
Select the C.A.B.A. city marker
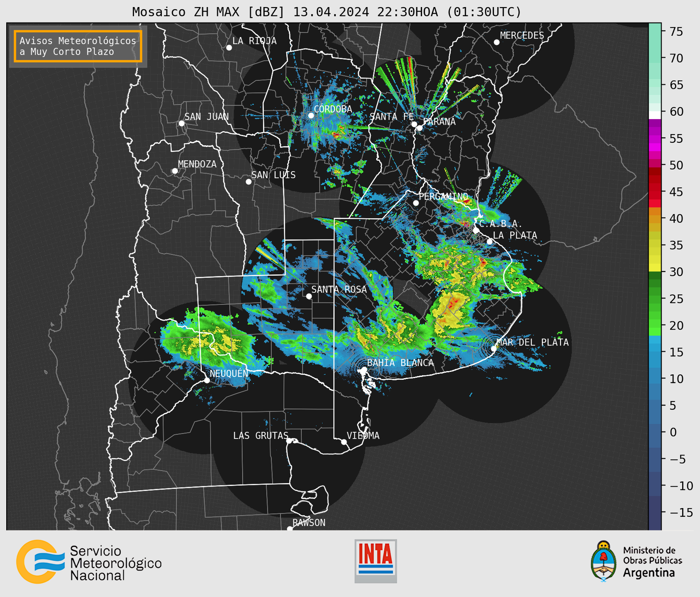point(476,230)
